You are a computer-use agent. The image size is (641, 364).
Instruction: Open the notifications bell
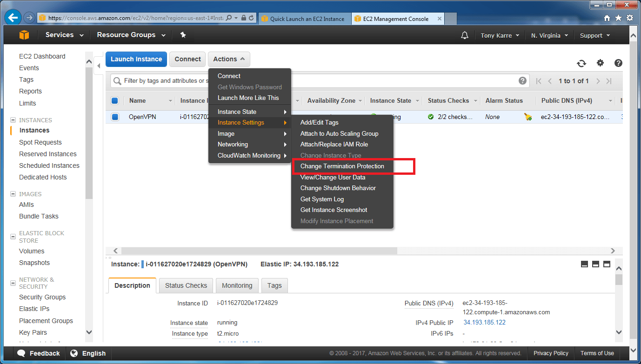coord(464,34)
